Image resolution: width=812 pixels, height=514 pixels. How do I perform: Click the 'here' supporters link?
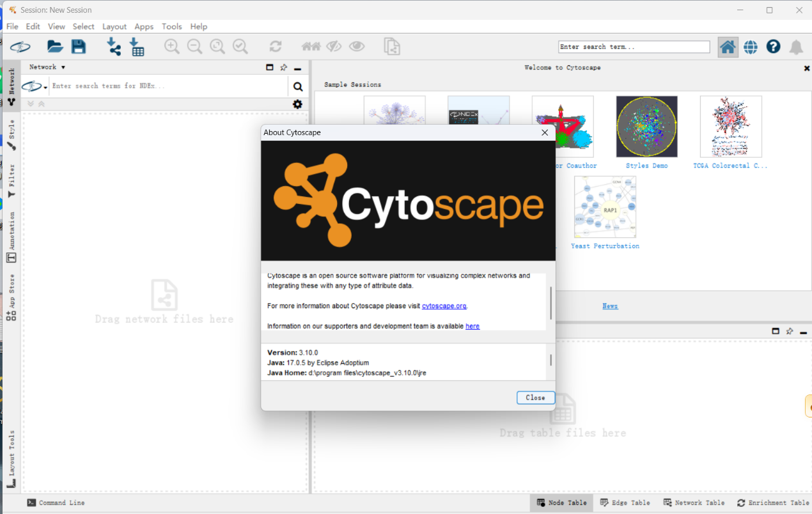[x=472, y=326]
